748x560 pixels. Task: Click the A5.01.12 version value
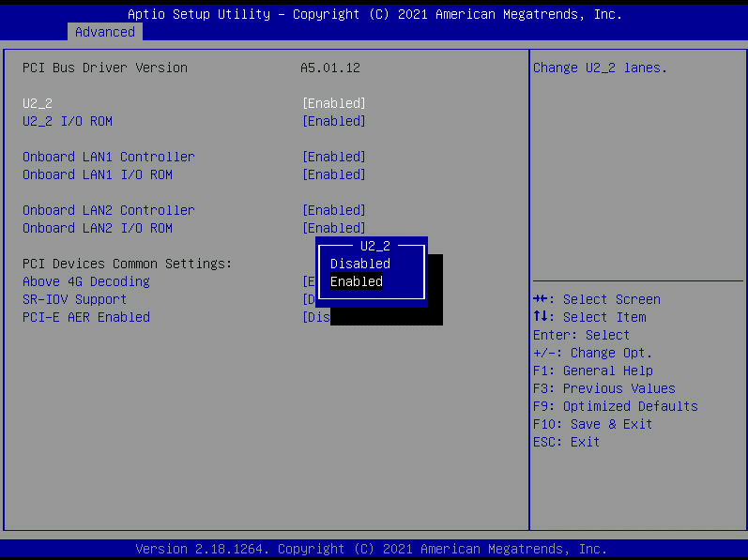tap(330, 68)
